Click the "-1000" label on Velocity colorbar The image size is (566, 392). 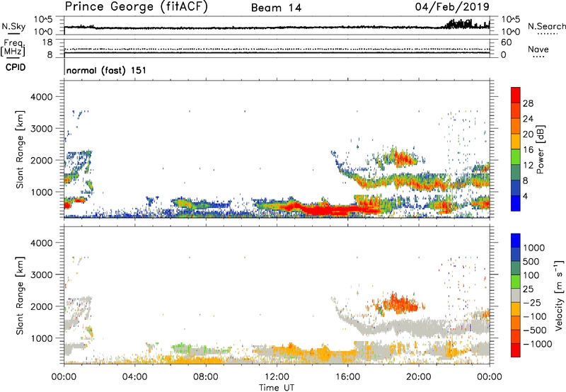pos(537,344)
